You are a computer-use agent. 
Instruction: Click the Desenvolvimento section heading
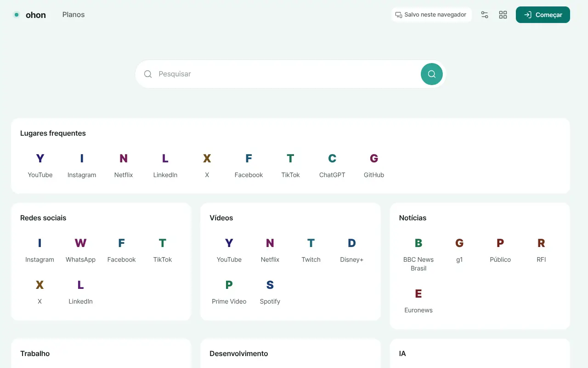239,354
